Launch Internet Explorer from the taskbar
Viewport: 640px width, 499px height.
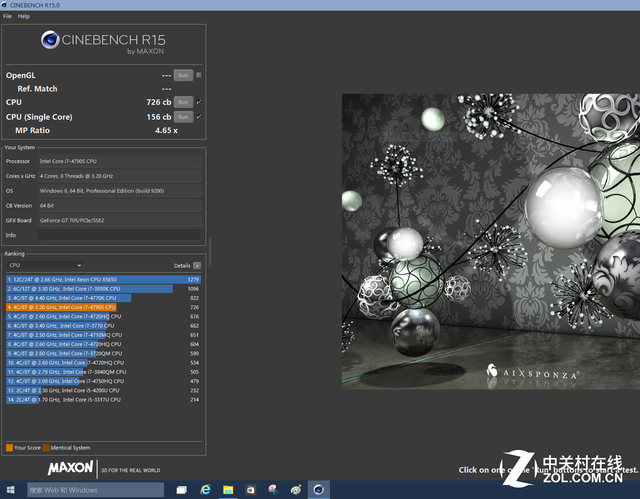[205, 490]
